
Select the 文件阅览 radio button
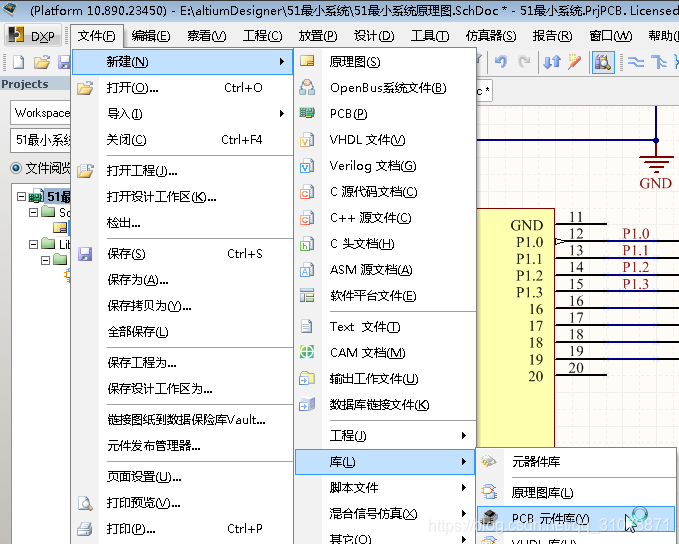pyautogui.click(x=15, y=168)
